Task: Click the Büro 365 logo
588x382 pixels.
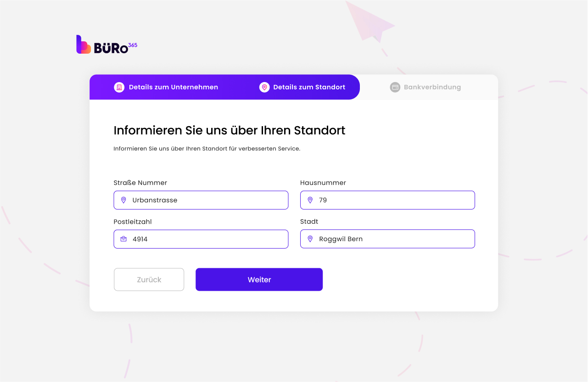Action: pyautogui.click(x=106, y=45)
